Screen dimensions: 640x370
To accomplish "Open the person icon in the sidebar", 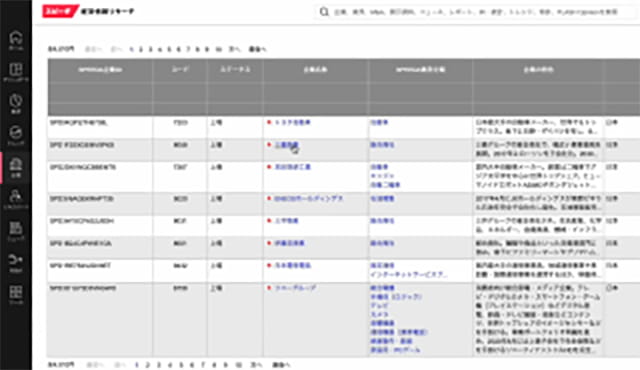I will (x=16, y=199).
